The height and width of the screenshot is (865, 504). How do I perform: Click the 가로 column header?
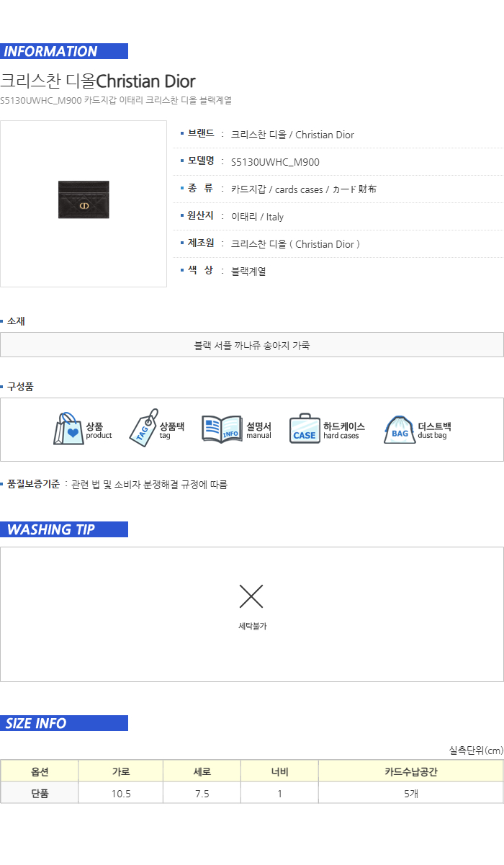(121, 771)
